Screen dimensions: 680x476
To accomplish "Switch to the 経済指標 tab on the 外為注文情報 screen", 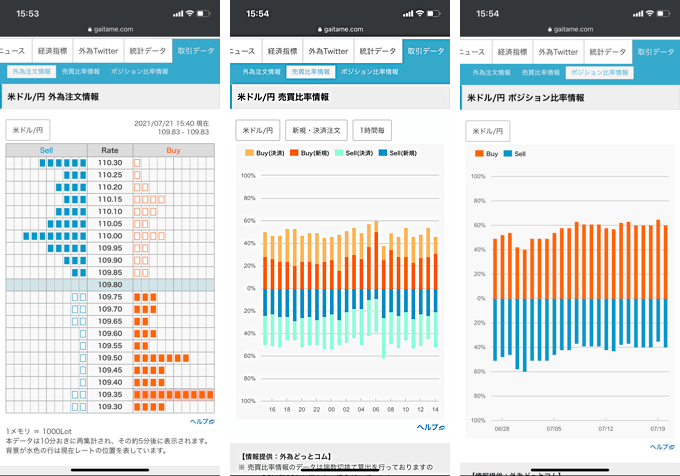I will tap(52, 51).
